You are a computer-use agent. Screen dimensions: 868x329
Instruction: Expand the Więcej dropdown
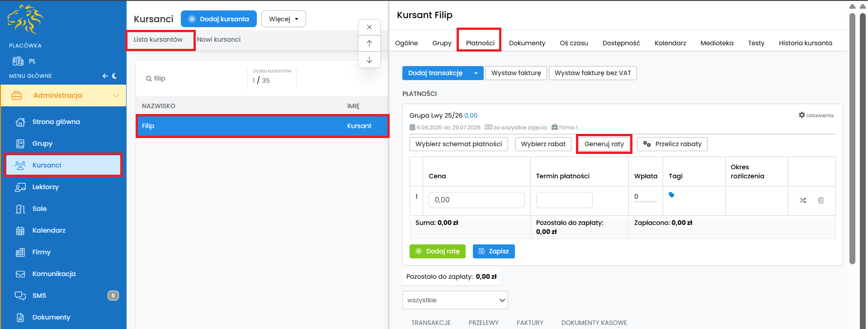(x=283, y=19)
